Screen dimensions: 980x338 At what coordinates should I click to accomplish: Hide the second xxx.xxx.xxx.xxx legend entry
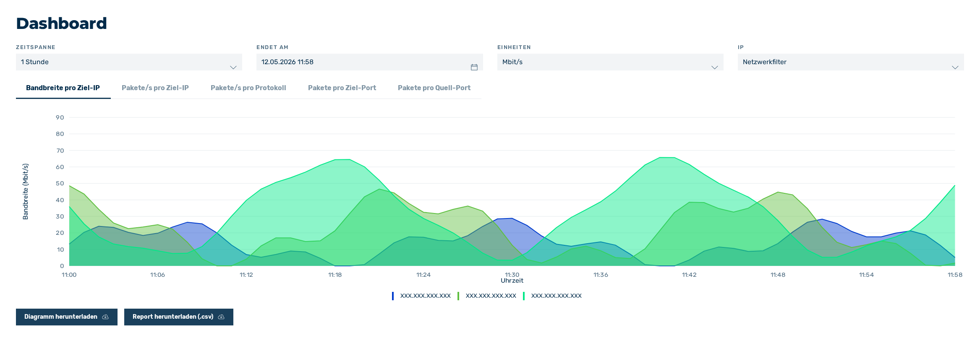pyautogui.click(x=491, y=296)
